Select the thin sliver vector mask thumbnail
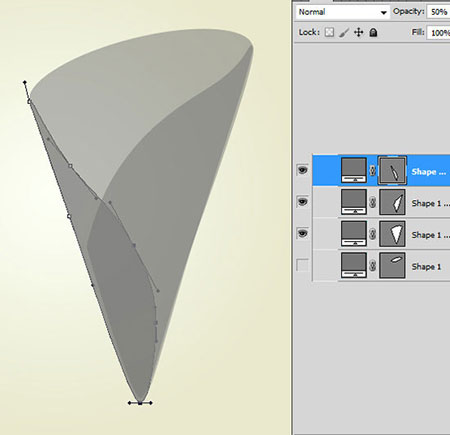The width and height of the screenshot is (450, 435). (392, 171)
